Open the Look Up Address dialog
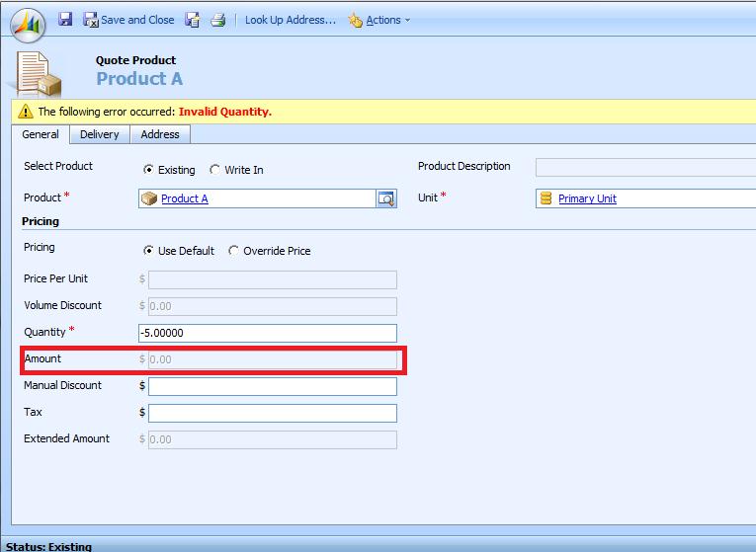The width and height of the screenshot is (756, 552). [290, 20]
